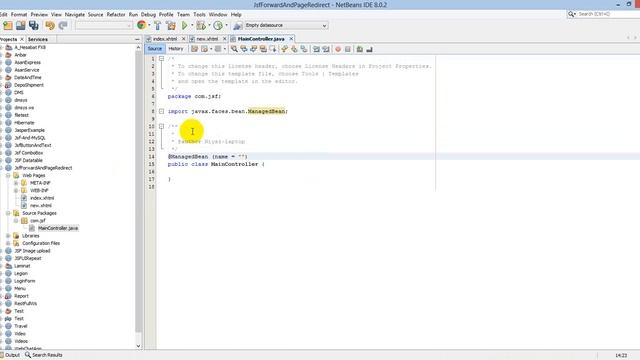Click the Find Selection magnifier icon
The image size is (640, 360).
234,49
